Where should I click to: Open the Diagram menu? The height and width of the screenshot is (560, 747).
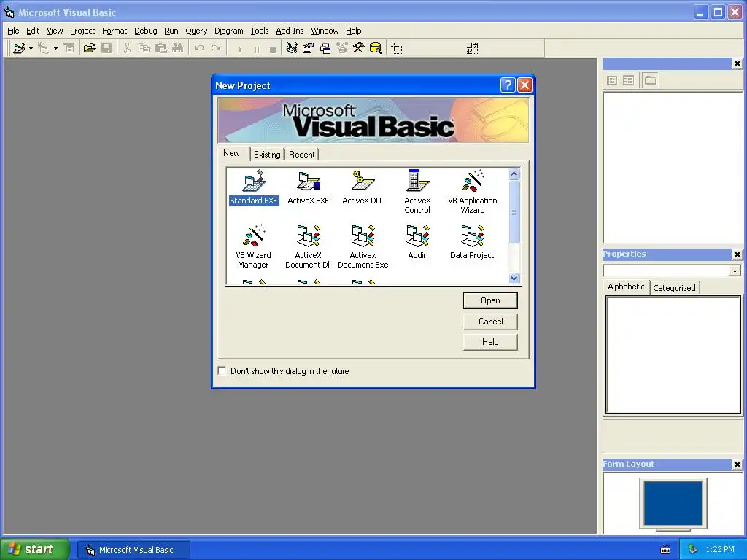click(228, 31)
